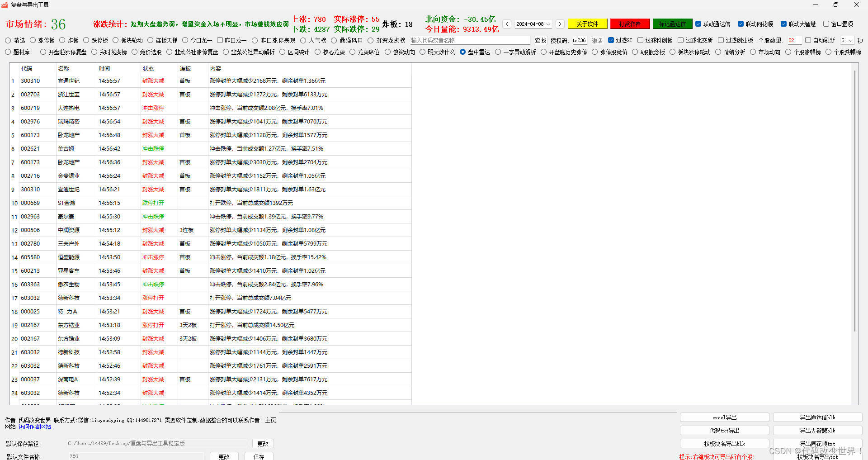Screen dimensions: 868x460
Task: Select the 一字异动解析 radio option
Action: tap(498, 52)
